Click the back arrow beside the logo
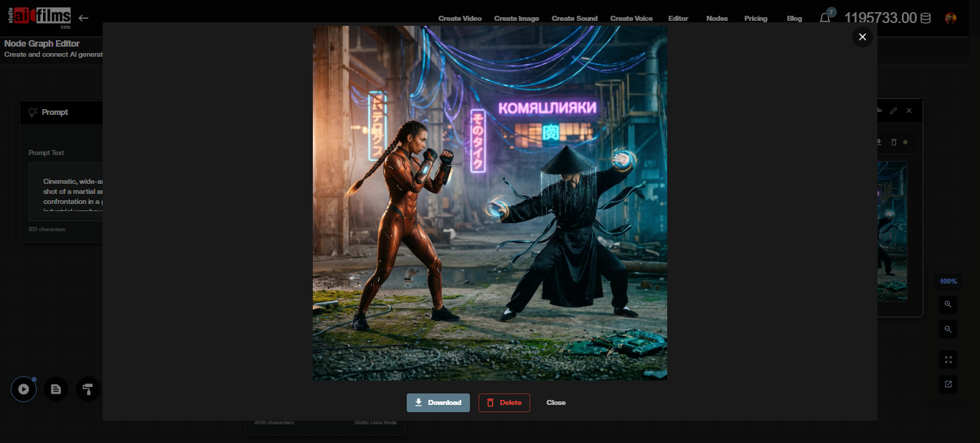The height and width of the screenshot is (443, 980). tap(84, 18)
